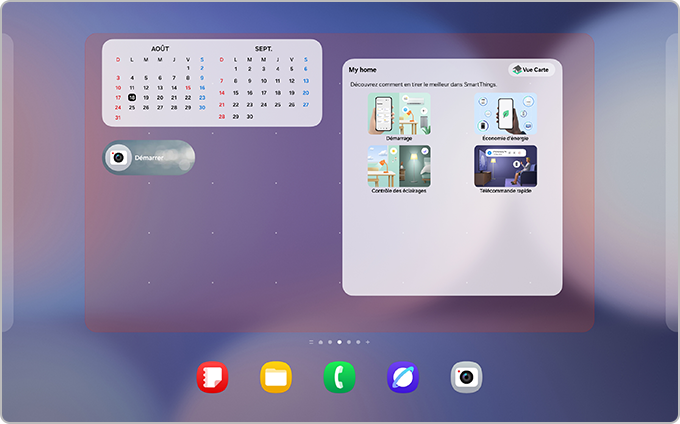Image resolution: width=680 pixels, height=424 pixels.
Task: Select the Contrôle des éclairages card
Action: [x=398, y=168]
